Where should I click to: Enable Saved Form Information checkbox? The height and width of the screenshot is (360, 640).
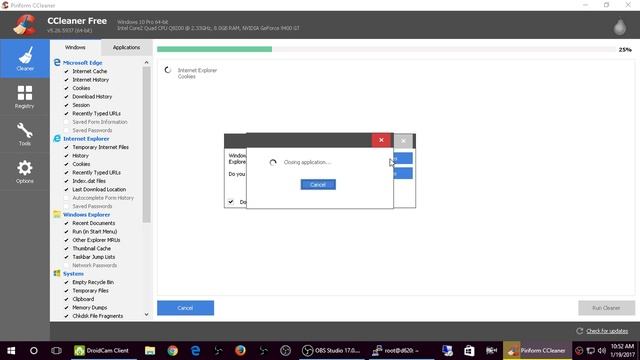[67, 122]
